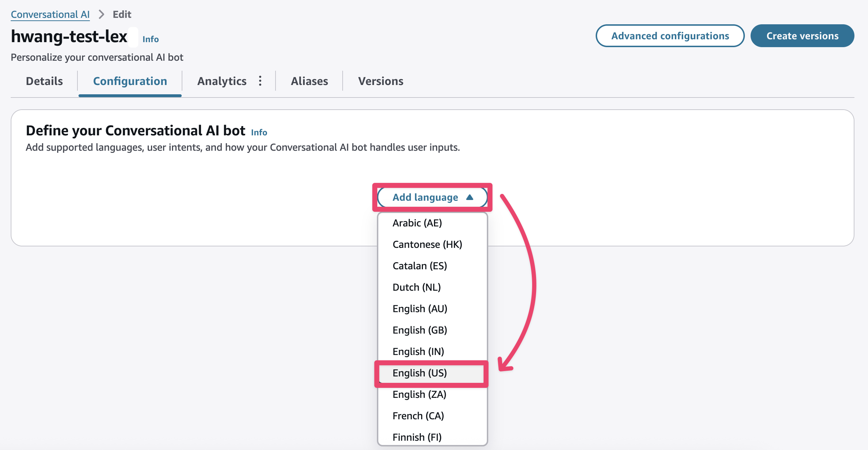Choose English (IN) language

pos(418,351)
